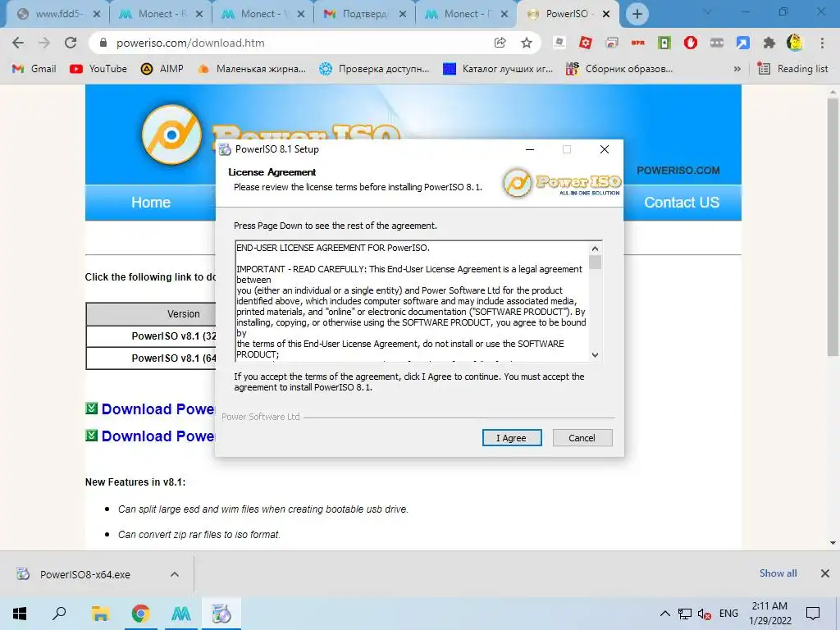Open the blue arrow extension
840x630 pixels.
(743, 43)
